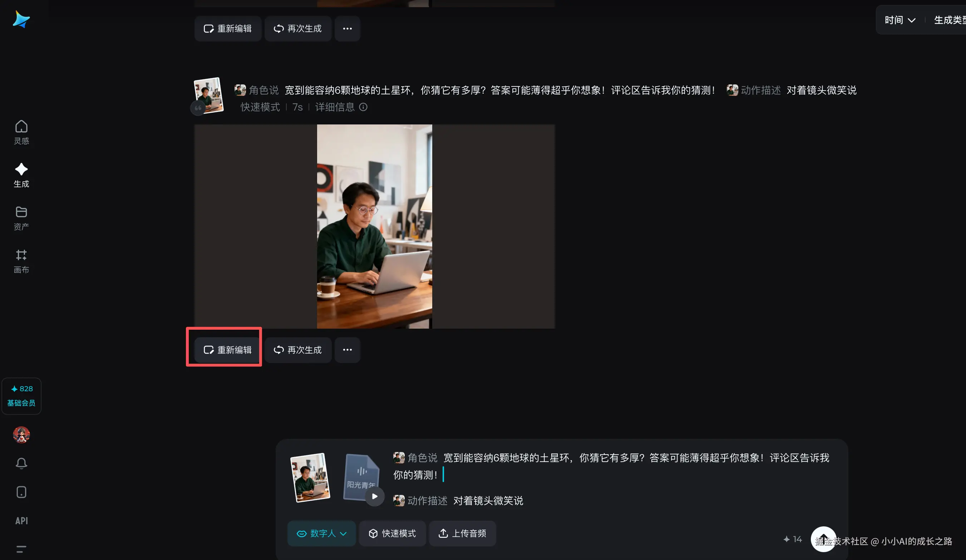Click the mobile device icon in sidebar
Viewport: 966px width, 560px height.
point(21,492)
